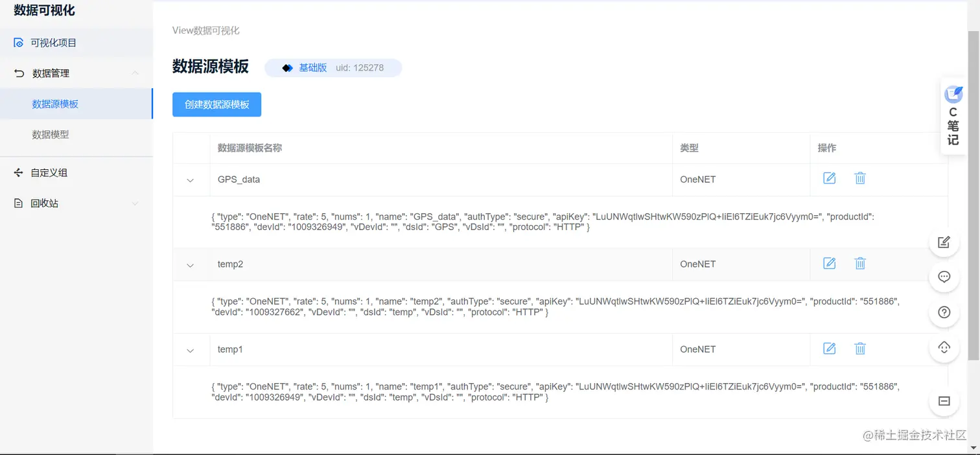Click the View数据可视化 breadcrumb
This screenshot has width=980, height=455.
205,30
